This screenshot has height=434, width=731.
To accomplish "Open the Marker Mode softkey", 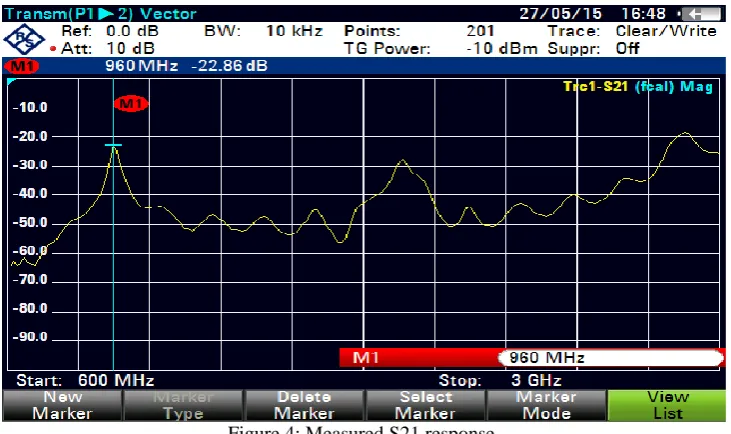I will pyautogui.click(x=546, y=405).
